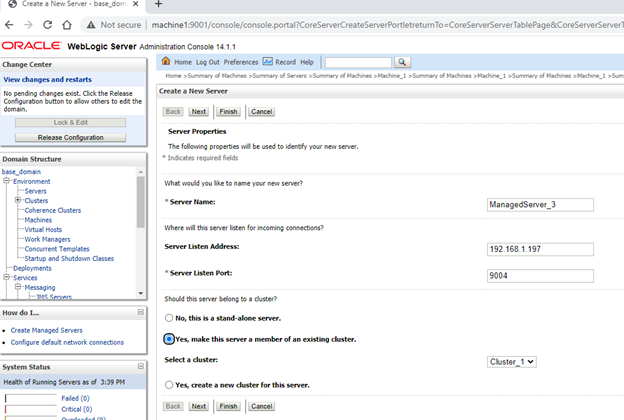Viewport: 624px width, 420px height.
Task: Click the Server Listen Address field
Action: (x=540, y=249)
